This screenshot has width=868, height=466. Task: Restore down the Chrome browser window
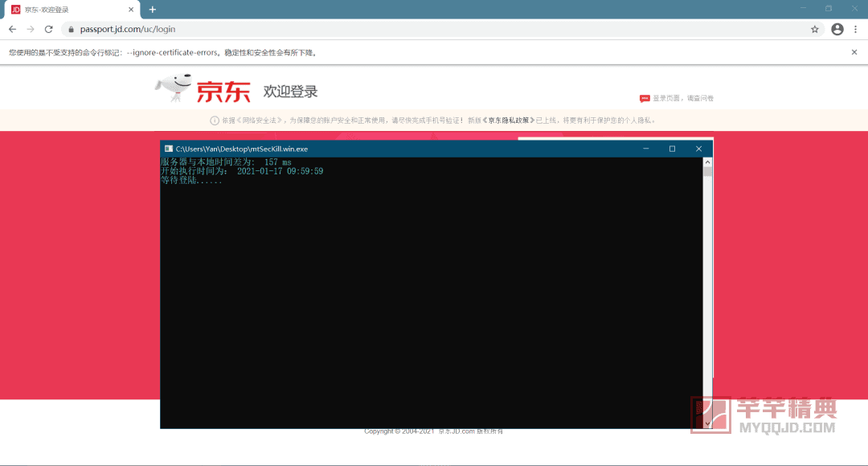[x=829, y=8]
